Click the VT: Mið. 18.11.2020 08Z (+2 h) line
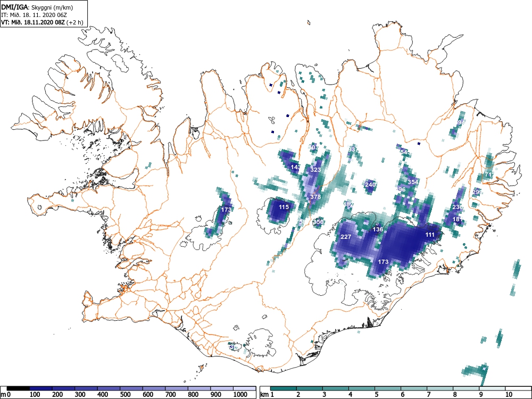This screenshot has width=532, height=399. 41,22
